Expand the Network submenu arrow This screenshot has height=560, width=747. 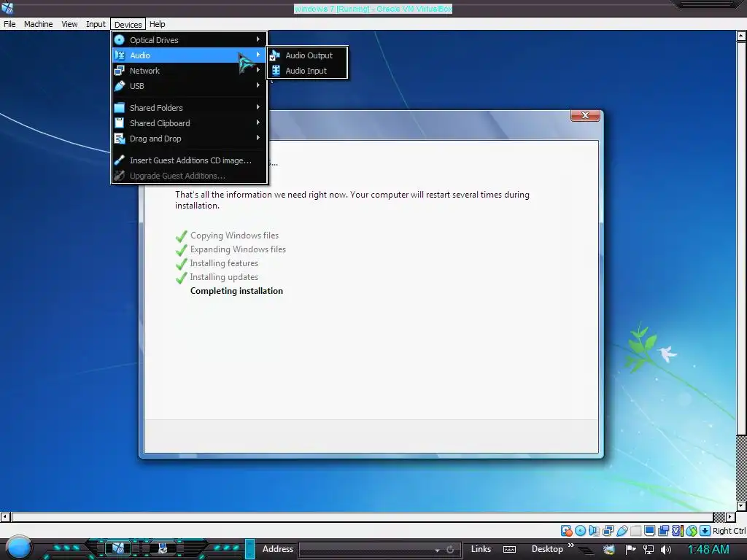coord(258,69)
